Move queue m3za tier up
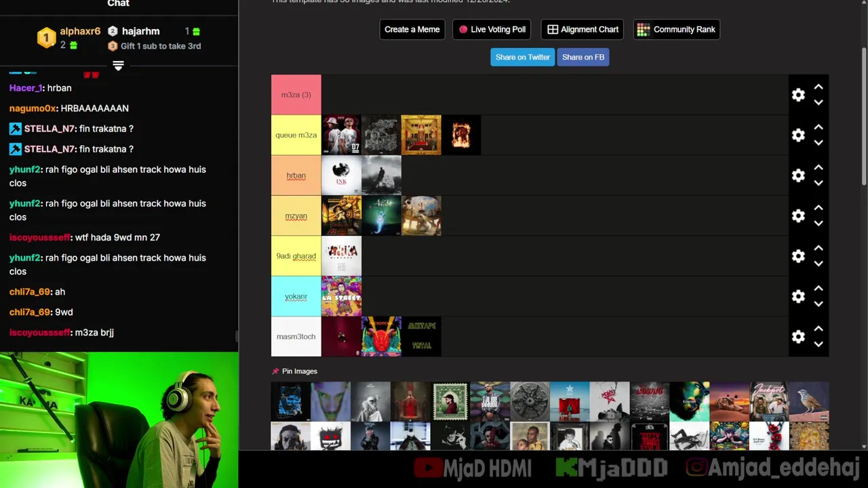Image resolution: width=868 pixels, height=488 pixels. pyautogui.click(x=818, y=127)
